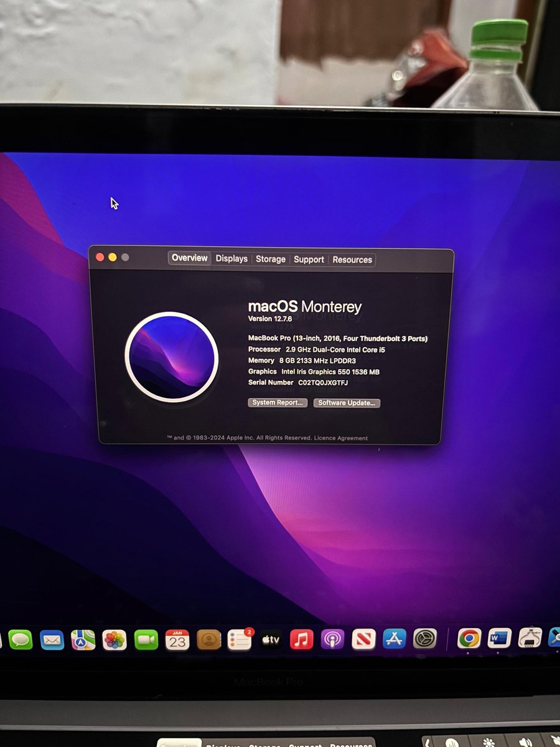Switch to the Displays tab
Screen dimensions: 560x747
point(231,259)
